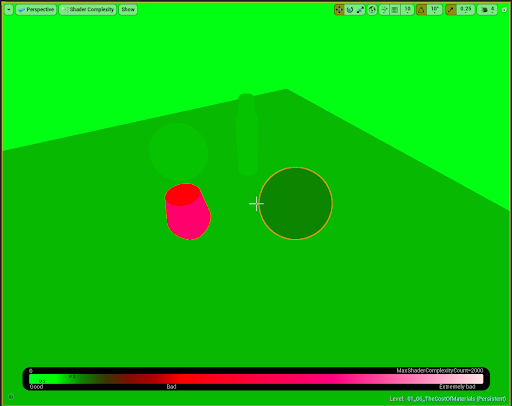
Task: Click the Show button
Action: [x=128, y=10]
